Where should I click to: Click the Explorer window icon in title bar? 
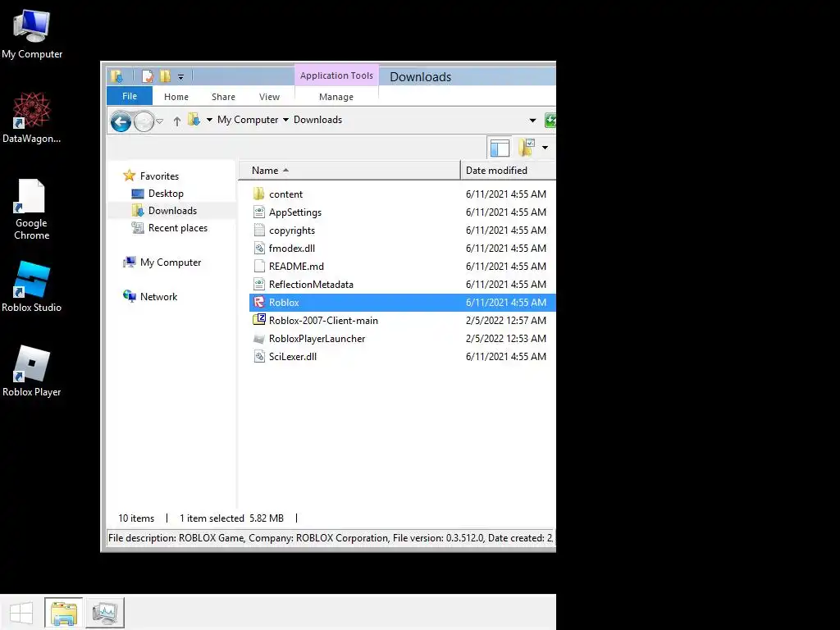[x=116, y=76]
